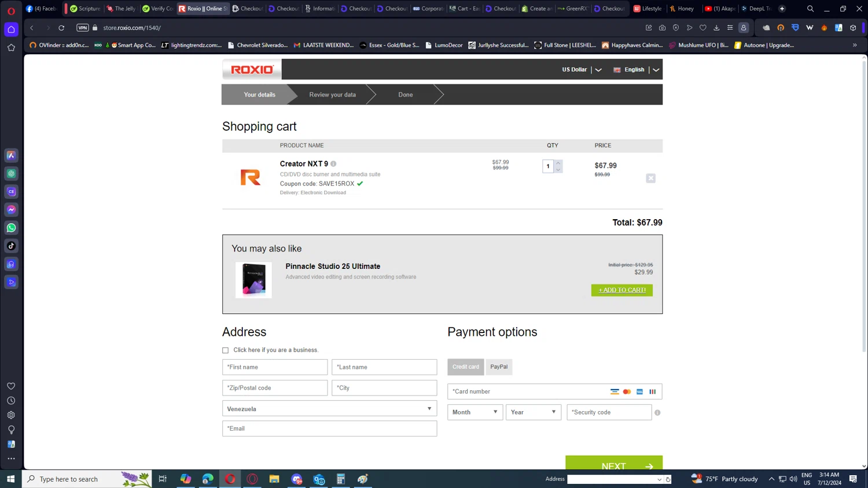The width and height of the screenshot is (868, 488).
Task: Click the Zip/Postal code field
Action: click(275, 387)
